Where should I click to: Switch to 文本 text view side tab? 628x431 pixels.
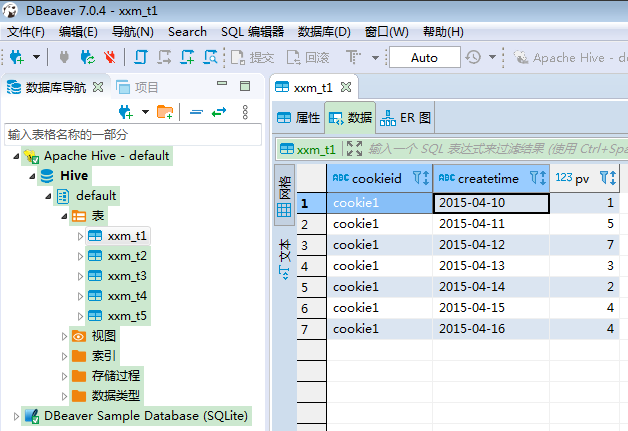284,259
